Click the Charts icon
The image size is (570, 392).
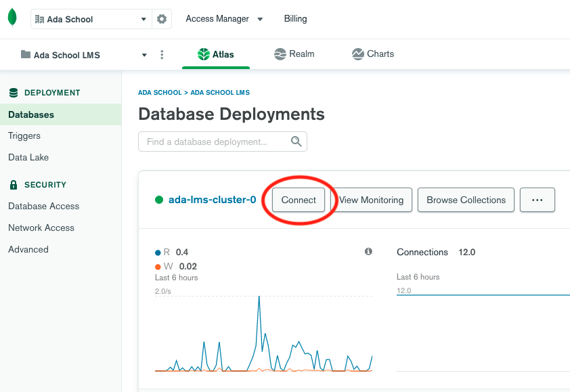click(x=357, y=53)
